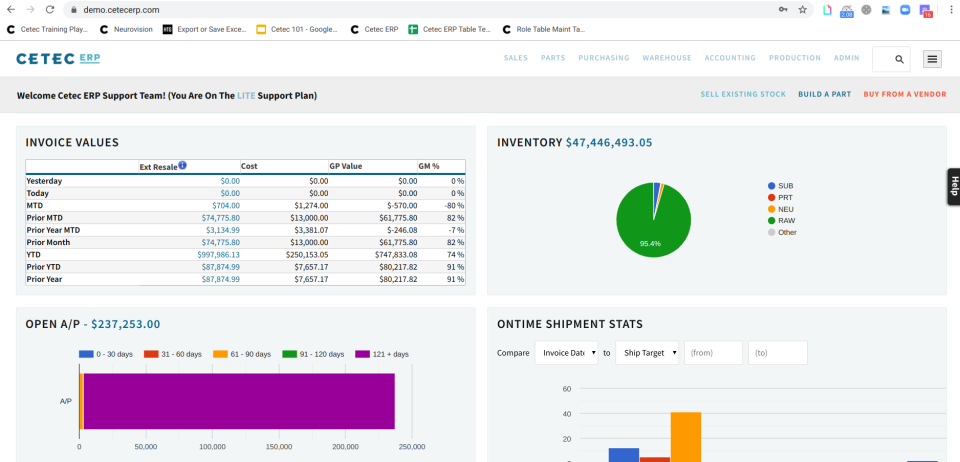
Task: Click the purple 121+ days A/P bar
Action: (239, 401)
